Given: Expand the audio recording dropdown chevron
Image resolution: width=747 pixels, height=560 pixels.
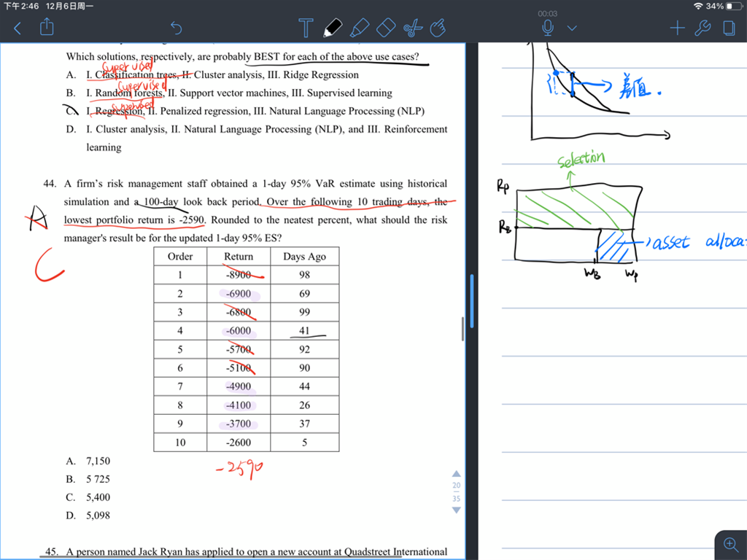Looking at the screenshot, I should click(x=572, y=28).
